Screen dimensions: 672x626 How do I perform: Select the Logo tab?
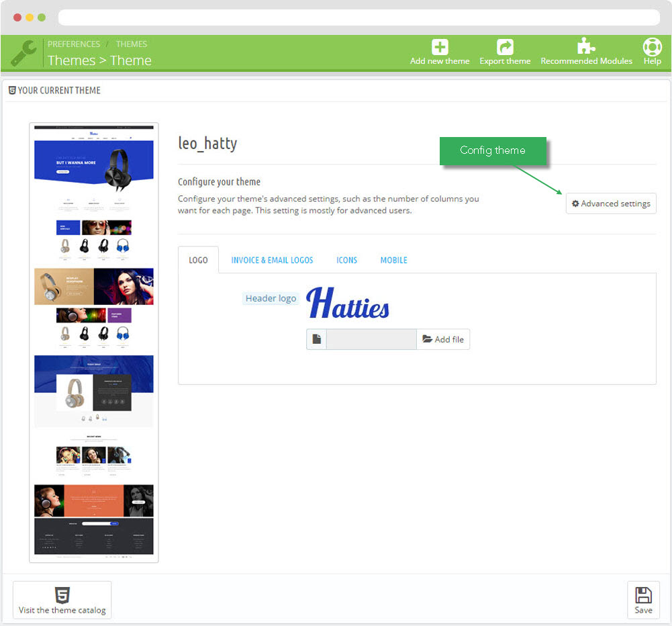(x=198, y=260)
